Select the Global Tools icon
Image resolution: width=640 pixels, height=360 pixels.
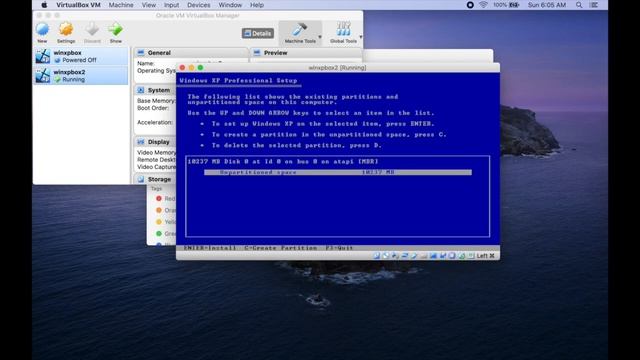click(x=343, y=29)
